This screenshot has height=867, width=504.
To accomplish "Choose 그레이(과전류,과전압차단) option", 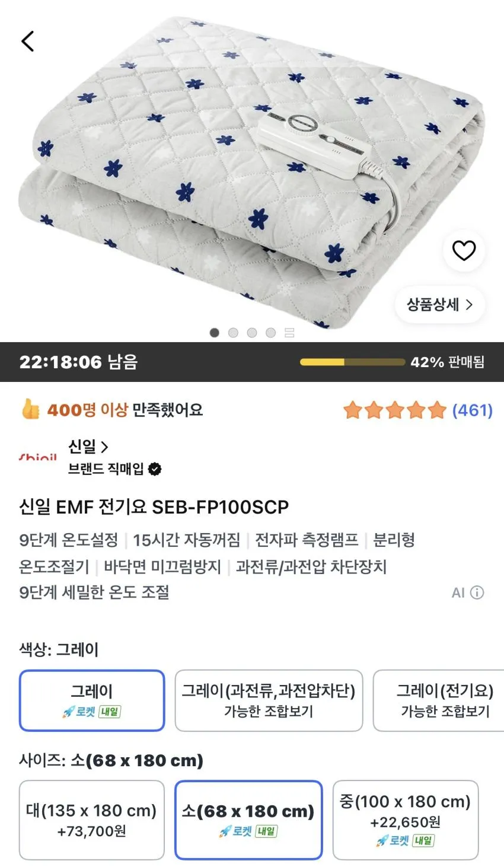I will [x=269, y=700].
